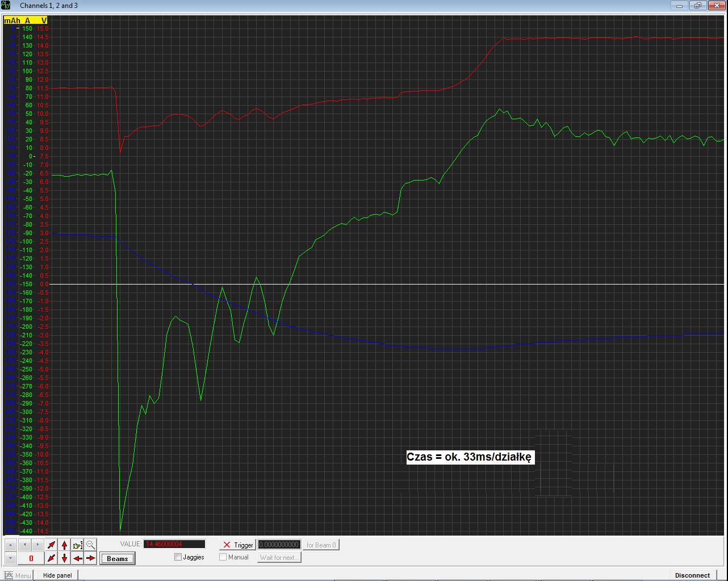Click the small blue right arrow button
Screen dimensions: 728x581
coord(37,545)
